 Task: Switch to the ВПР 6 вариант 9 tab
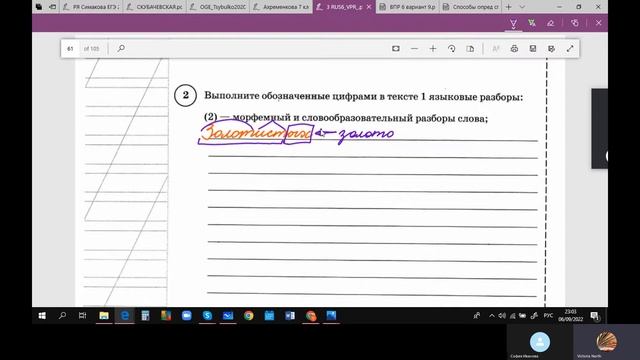click(x=407, y=7)
